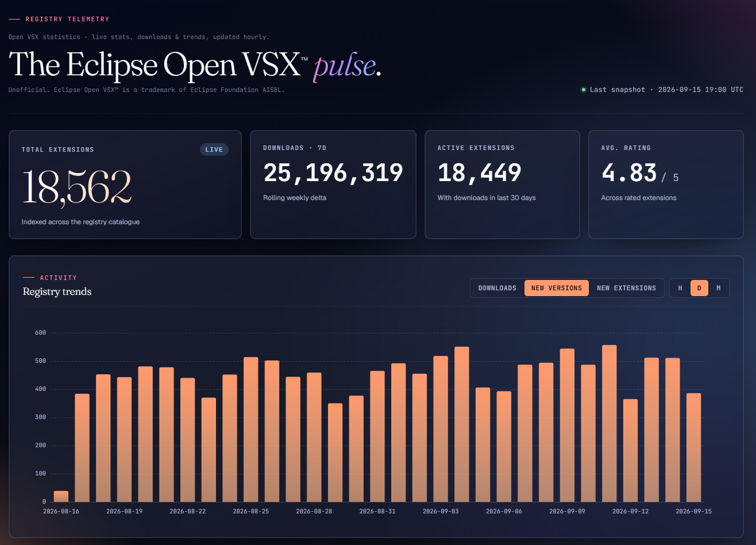Select the New Versions tab
The image size is (756, 545).
(556, 288)
